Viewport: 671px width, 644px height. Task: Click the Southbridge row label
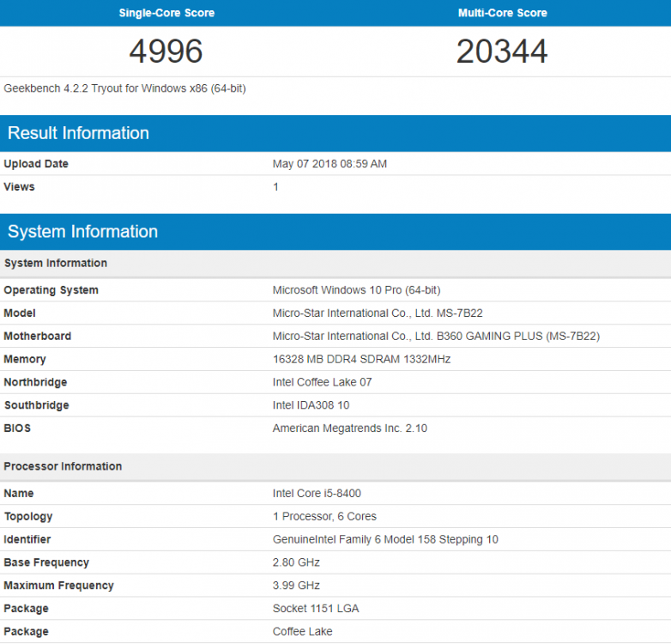(36, 405)
